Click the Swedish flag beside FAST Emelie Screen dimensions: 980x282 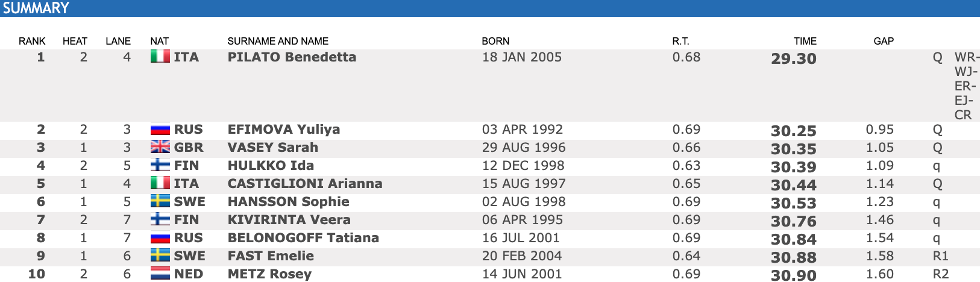[x=160, y=255]
